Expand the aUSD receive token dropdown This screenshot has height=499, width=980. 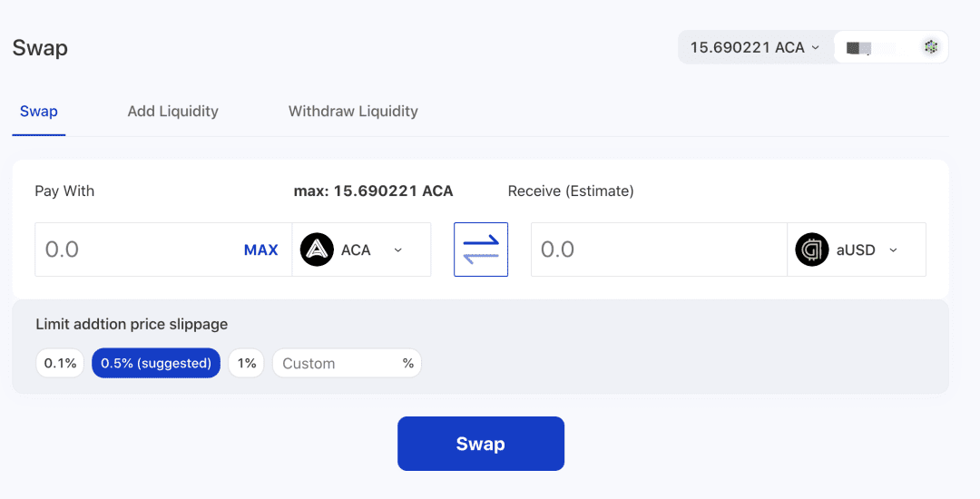857,249
